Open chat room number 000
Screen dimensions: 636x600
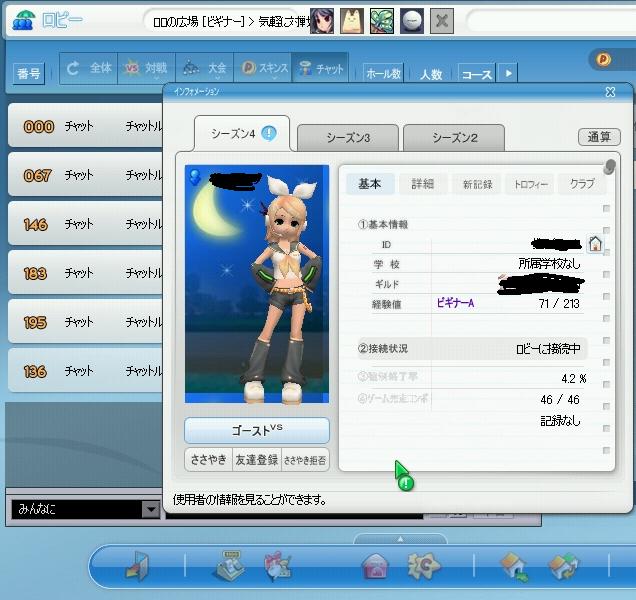[x=85, y=125]
